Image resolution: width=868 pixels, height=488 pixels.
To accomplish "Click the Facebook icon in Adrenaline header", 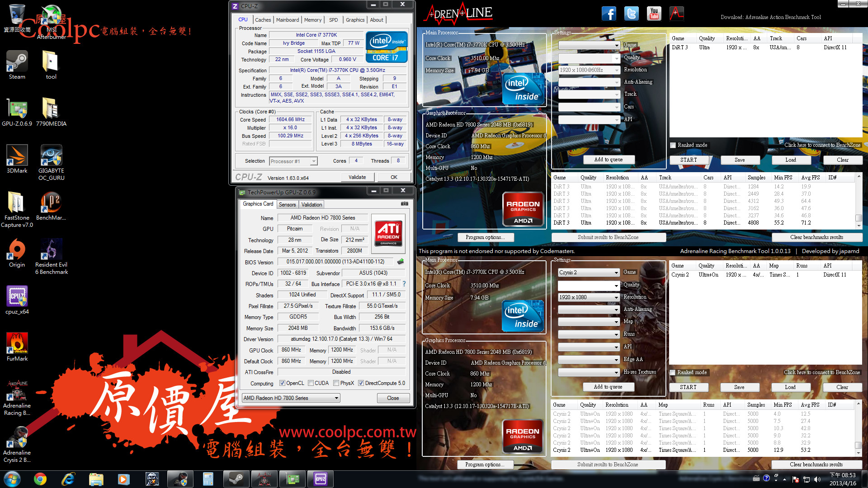I will 609,14.
